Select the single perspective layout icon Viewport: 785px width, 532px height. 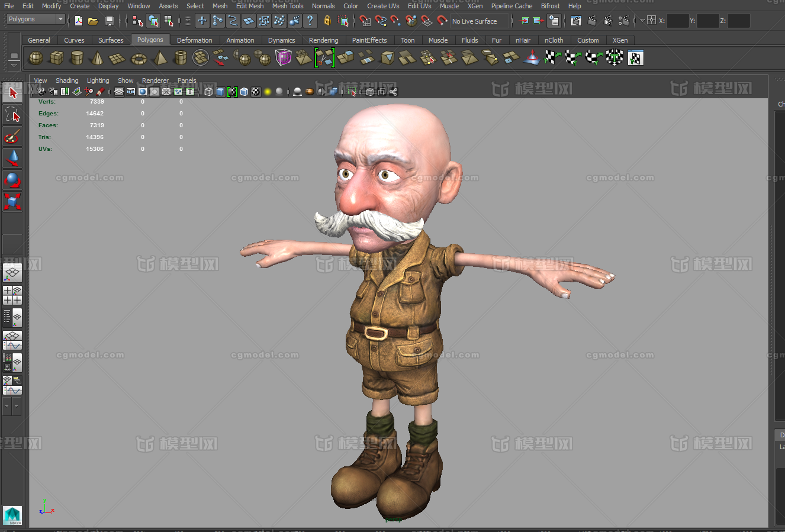pos(12,273)
